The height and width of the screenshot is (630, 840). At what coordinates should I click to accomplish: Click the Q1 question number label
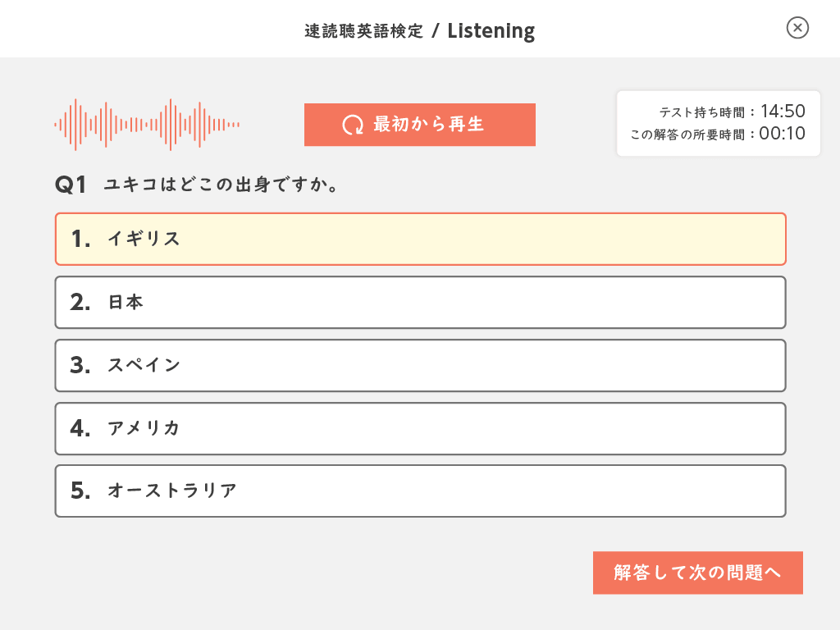tap(71, 185)
